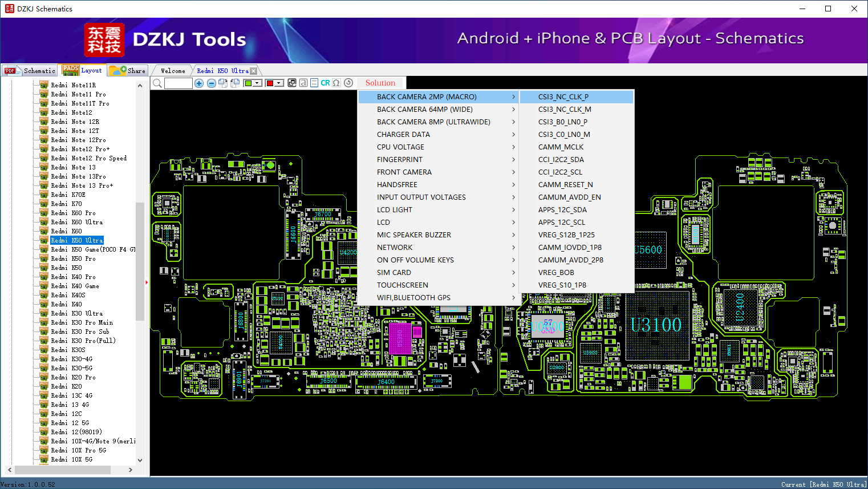Collapse side panel with the red splitter arrow
The height and width of the screenshot is (489, 868).
pyautogui.click(x=147, y=282)
